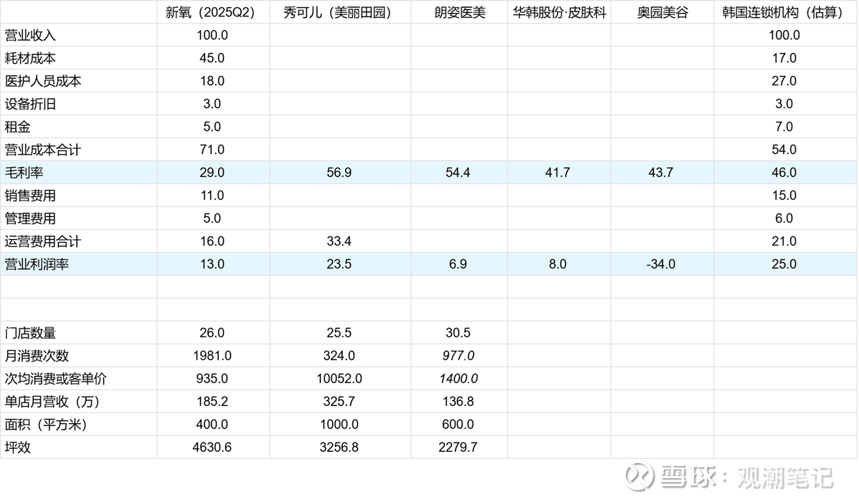The width and height of the screenshot is (859, 504).
Task: Select 秀可儿 客单价 cell 10052.0
Action: [x=339, y=379]
